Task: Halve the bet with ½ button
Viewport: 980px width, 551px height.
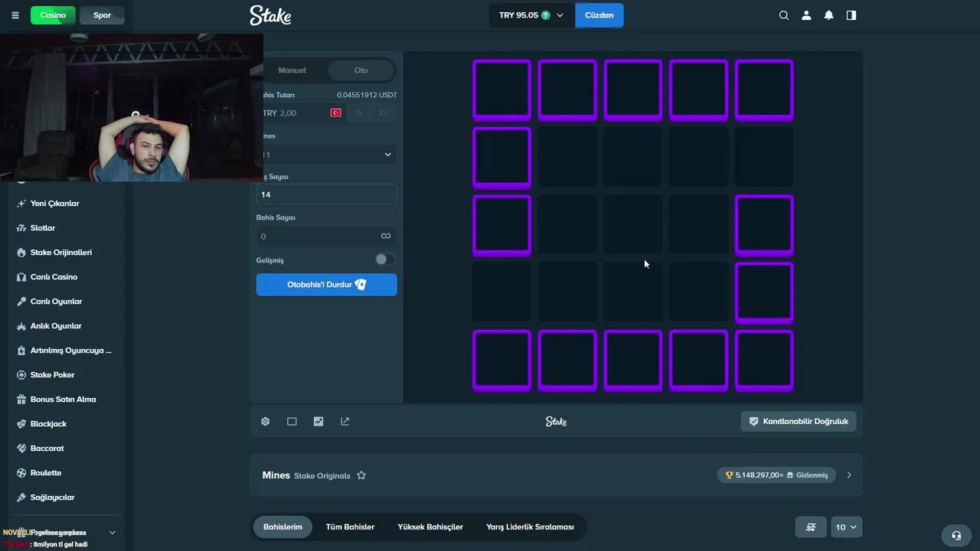Action: coord(358,112)
